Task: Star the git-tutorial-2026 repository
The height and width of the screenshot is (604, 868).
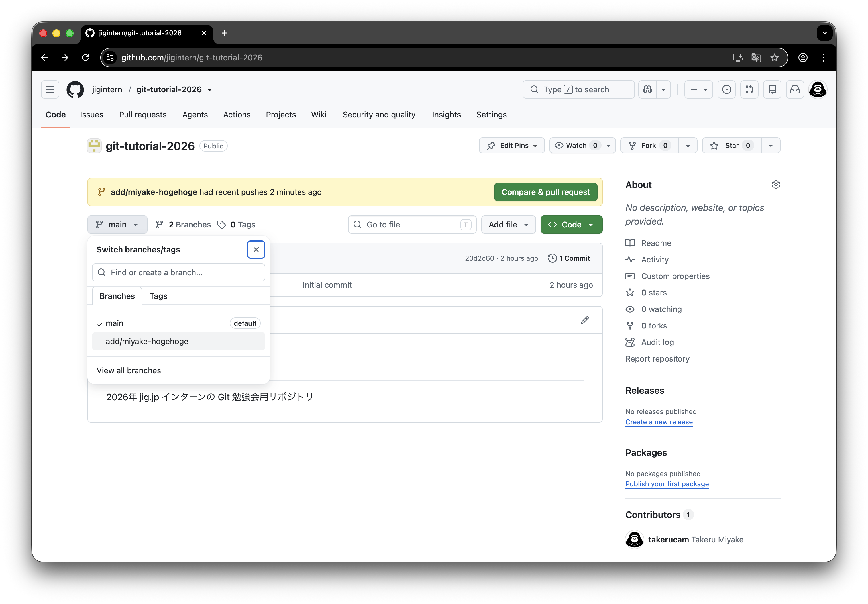Action: coord(732,146)
